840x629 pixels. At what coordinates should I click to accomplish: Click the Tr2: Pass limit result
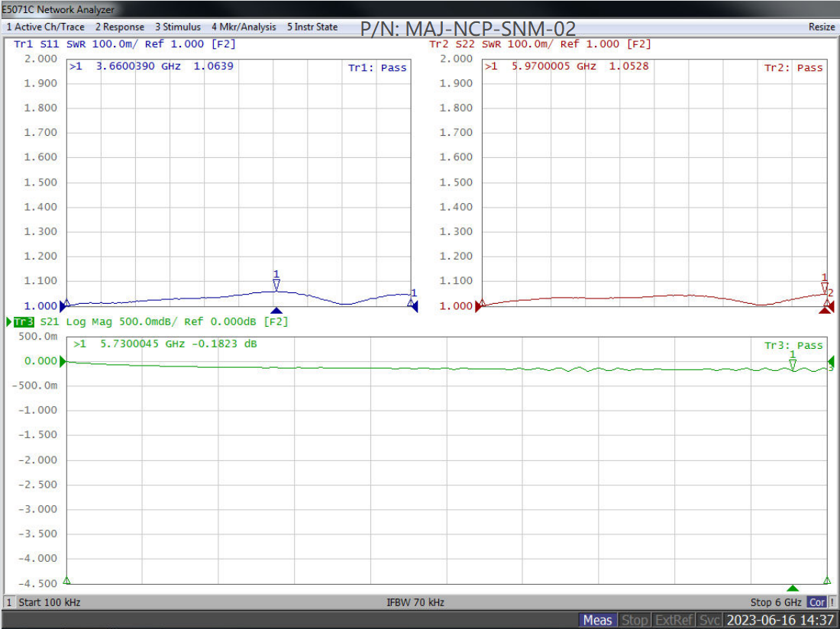(793, 68)
